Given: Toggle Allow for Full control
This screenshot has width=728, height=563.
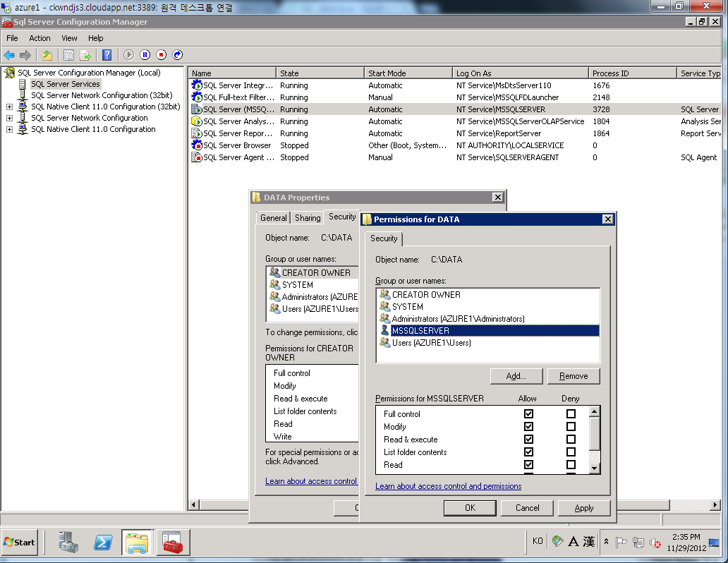Looking at the screenshot, I should (x=528, y=414).
